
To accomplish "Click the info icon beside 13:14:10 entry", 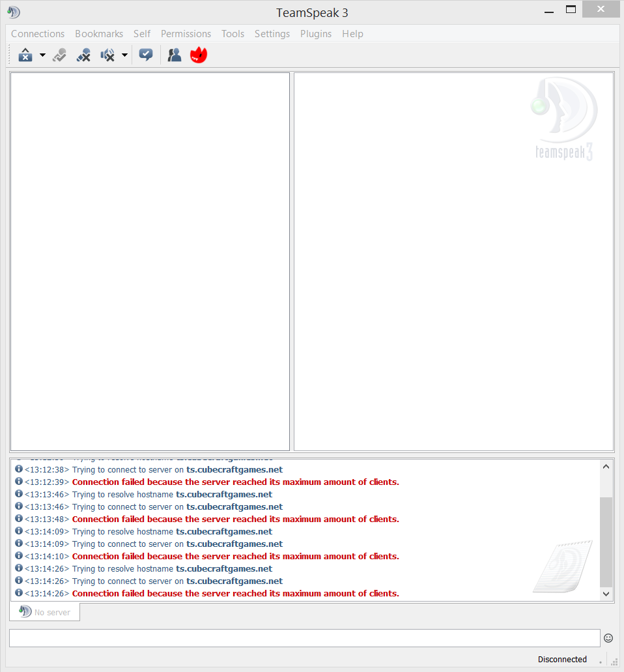I will [19, 555].
